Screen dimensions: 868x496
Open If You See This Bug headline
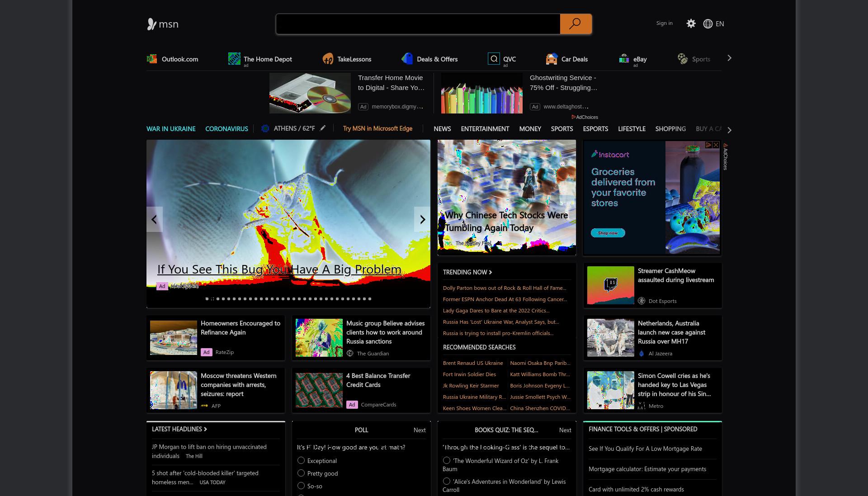(x=279, y=269)
